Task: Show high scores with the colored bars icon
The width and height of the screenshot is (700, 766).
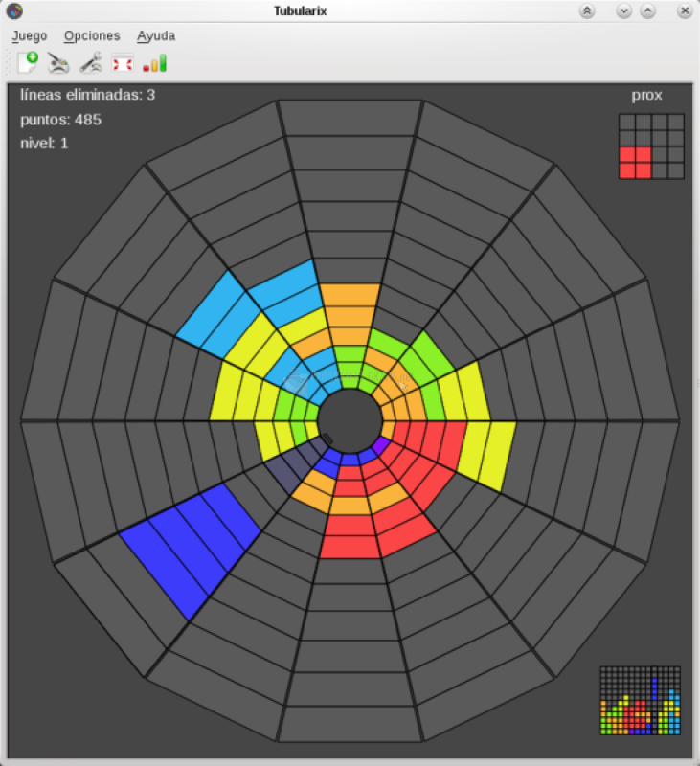Action: click(155, 63)
